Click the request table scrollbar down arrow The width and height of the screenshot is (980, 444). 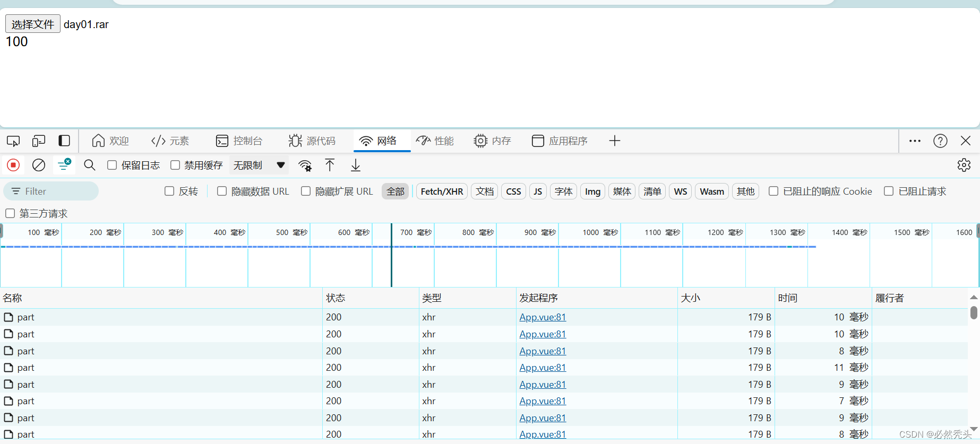[974, 429]
